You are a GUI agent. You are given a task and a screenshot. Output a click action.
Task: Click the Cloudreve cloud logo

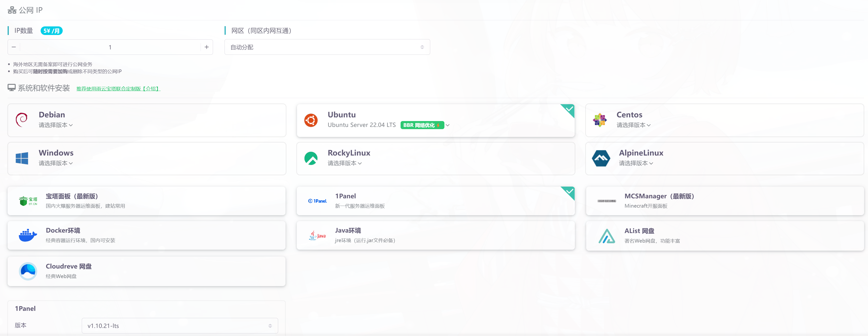pos(28,271)
